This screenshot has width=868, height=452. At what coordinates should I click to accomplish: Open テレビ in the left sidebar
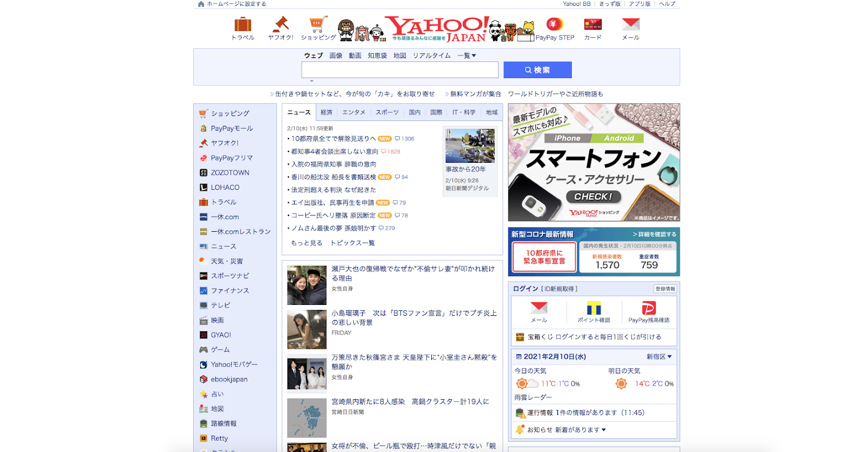220,305
